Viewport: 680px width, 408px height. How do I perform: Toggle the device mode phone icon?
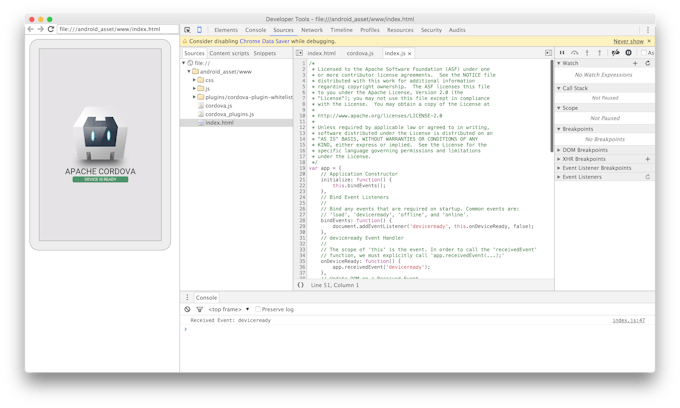pyautogui.click(x=199, y=30)
